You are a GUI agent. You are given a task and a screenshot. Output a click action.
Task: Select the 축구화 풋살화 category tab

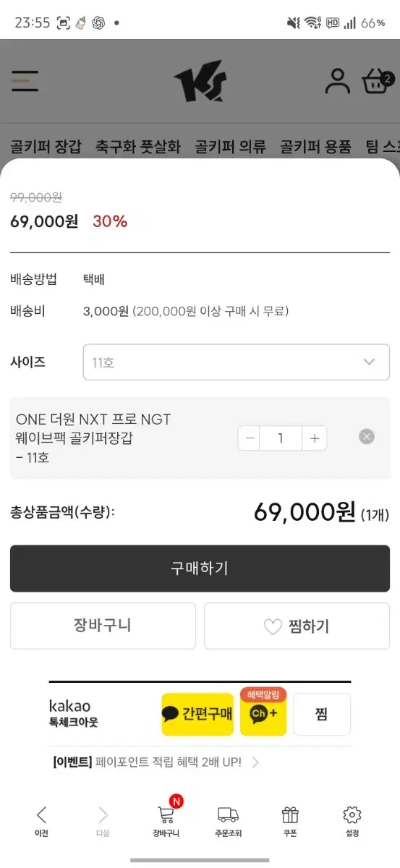point(138,147)
